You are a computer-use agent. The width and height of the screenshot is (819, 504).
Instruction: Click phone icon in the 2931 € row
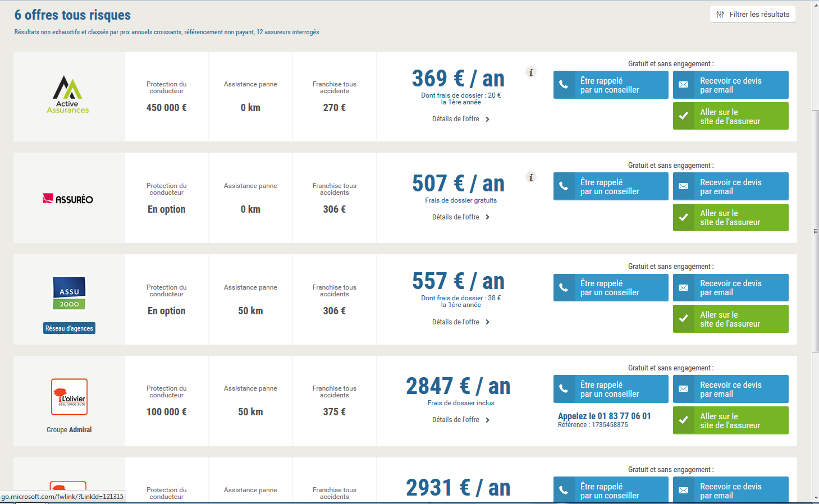pos(564,489)
